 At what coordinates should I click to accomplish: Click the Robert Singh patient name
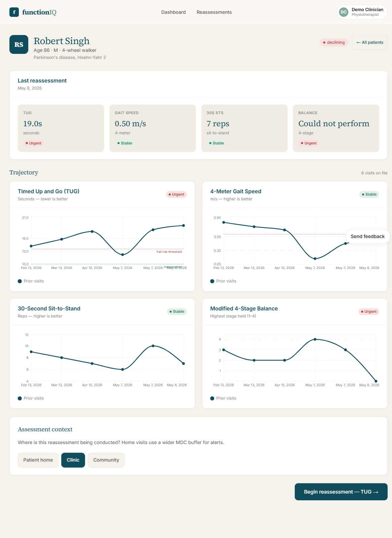tap(62, 41)
